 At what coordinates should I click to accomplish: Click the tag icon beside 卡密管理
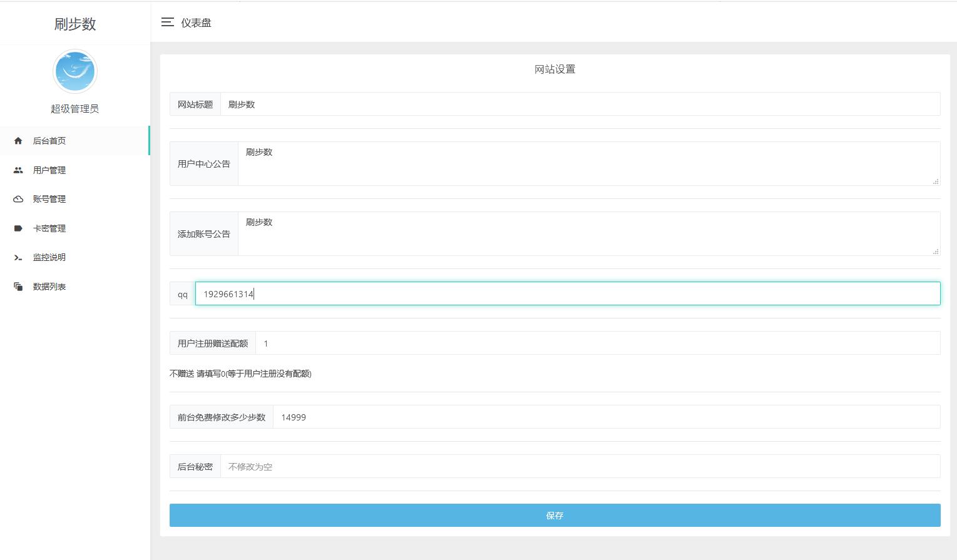point(18,228)
